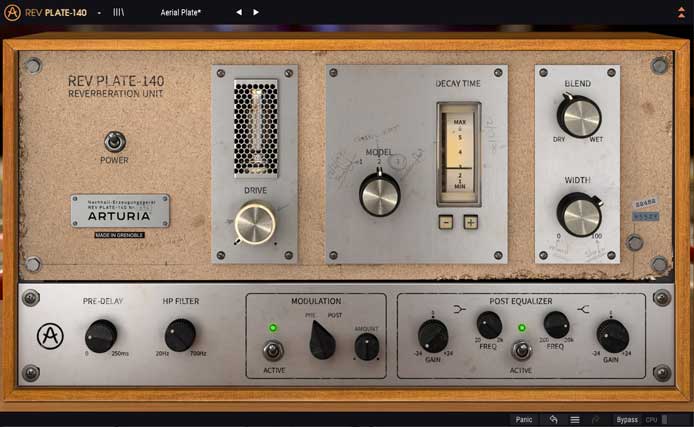This screenshot has width=694, height=427.
Task: Decrease decay time with the minus button
Action: tap(446, 222)
